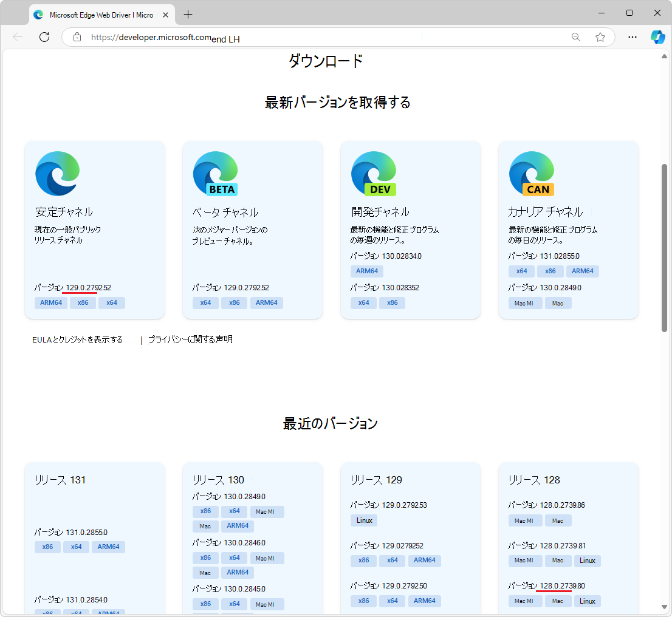Download x64 for Release 130 version 130.0.2846.0

235,558
